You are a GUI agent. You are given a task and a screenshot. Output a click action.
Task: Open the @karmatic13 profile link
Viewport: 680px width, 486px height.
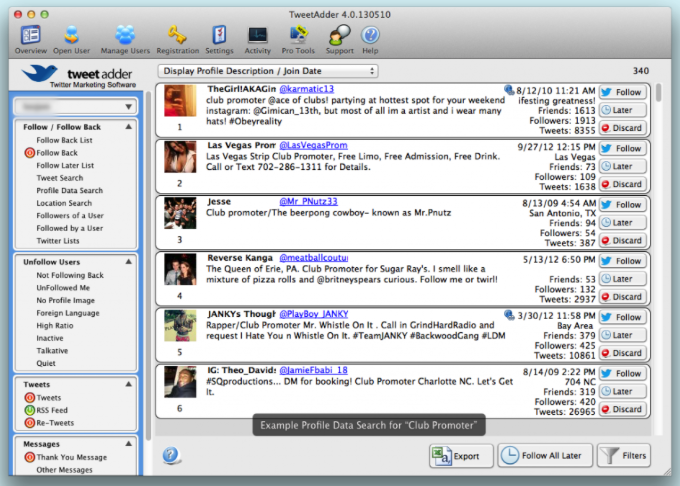click(307, 89)
